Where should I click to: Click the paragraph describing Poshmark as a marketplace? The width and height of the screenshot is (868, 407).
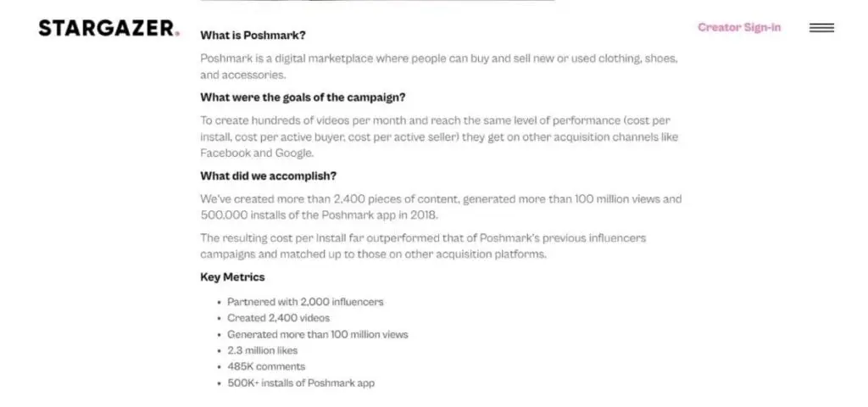[440, 66]
